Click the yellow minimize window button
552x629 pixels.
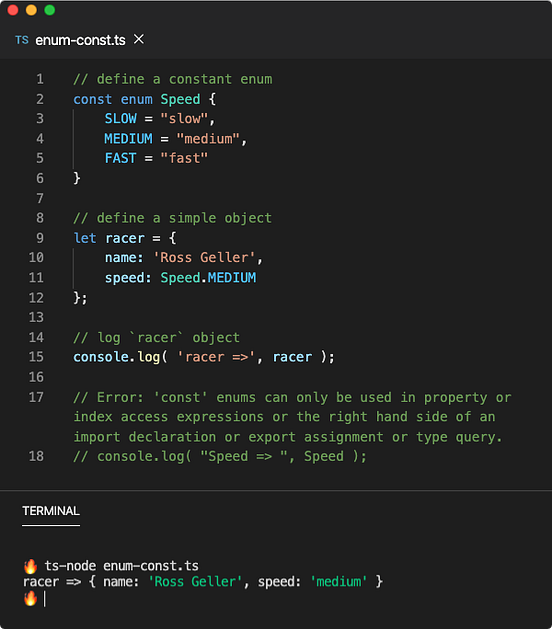(31, 10)
